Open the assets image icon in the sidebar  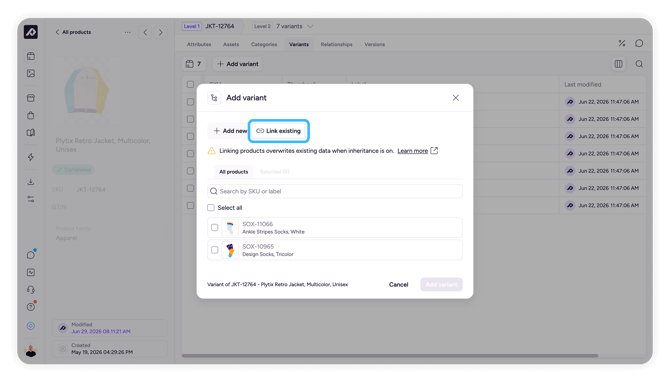pos(31,73)
